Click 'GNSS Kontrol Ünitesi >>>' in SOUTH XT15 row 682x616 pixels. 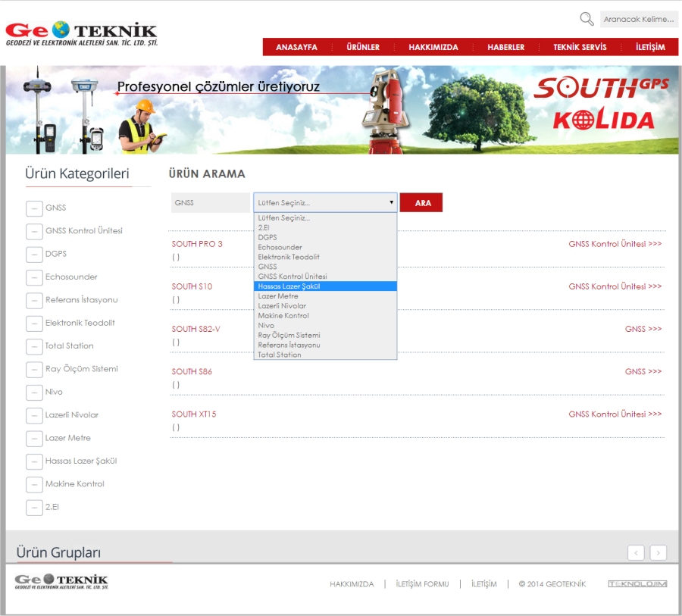point(615,414)
